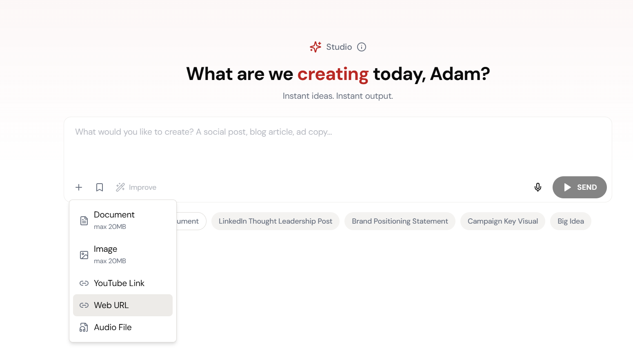Click the Image upload icon in menu
Viewport: 633px width, 364px height.
coord(84,254)
